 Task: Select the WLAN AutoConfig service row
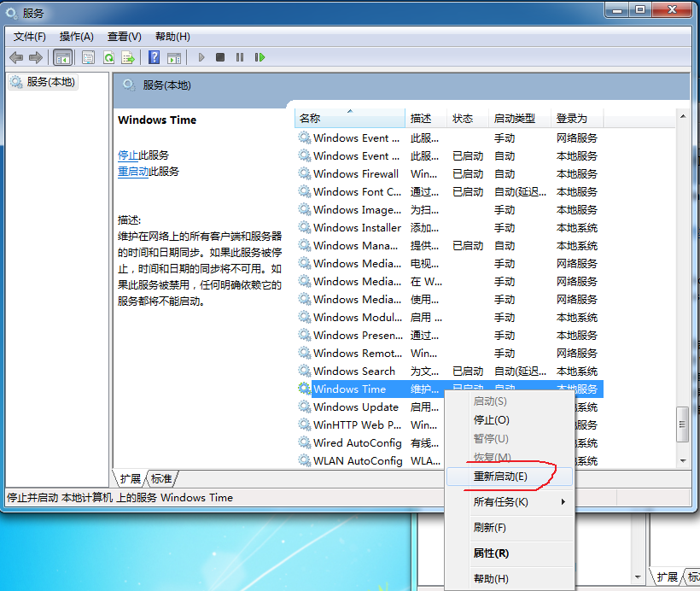370,460
